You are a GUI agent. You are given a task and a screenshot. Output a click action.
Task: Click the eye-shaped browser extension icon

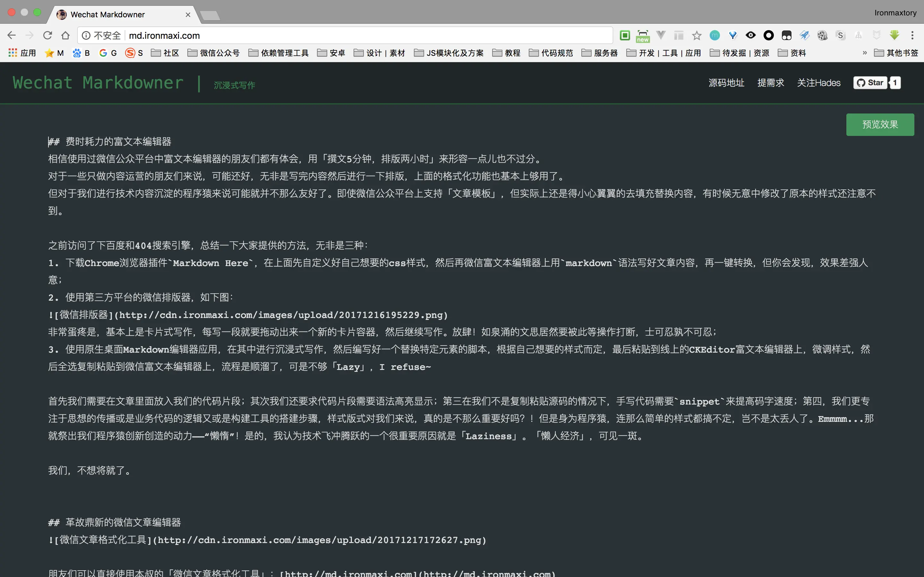(751, 35)
